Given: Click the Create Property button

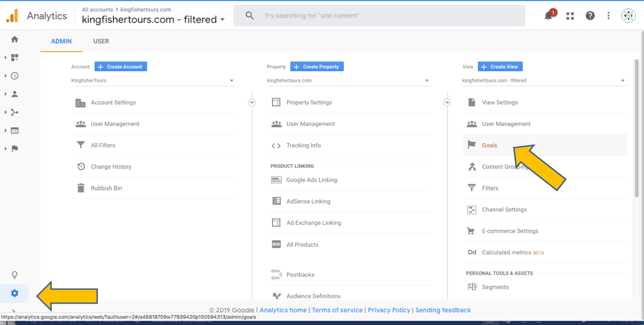Looking at the screenshot, I should [317, 66].
